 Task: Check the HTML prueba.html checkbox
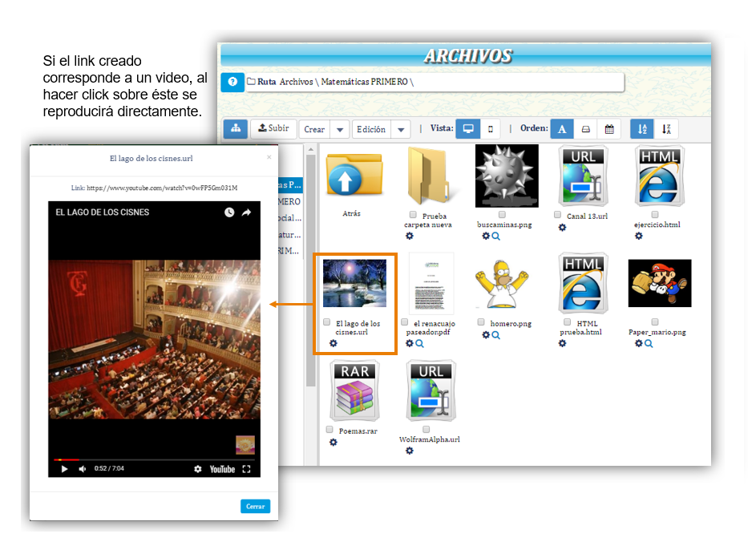tap(567, 321)
